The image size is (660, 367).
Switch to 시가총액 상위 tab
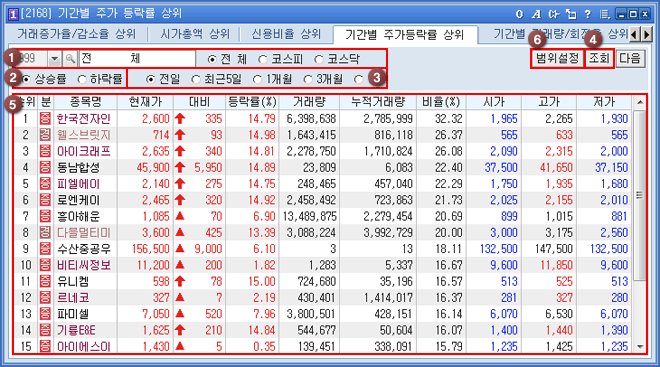click(195, 34)
